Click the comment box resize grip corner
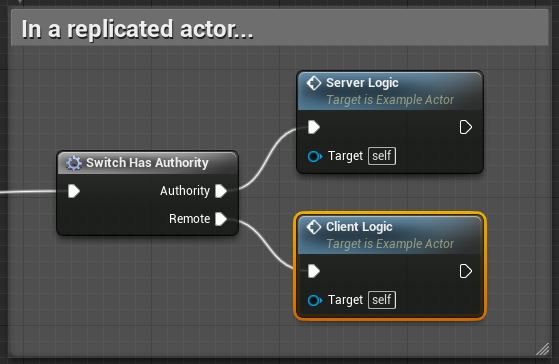Viewport: 559px width, 364px height. point(543,349)
